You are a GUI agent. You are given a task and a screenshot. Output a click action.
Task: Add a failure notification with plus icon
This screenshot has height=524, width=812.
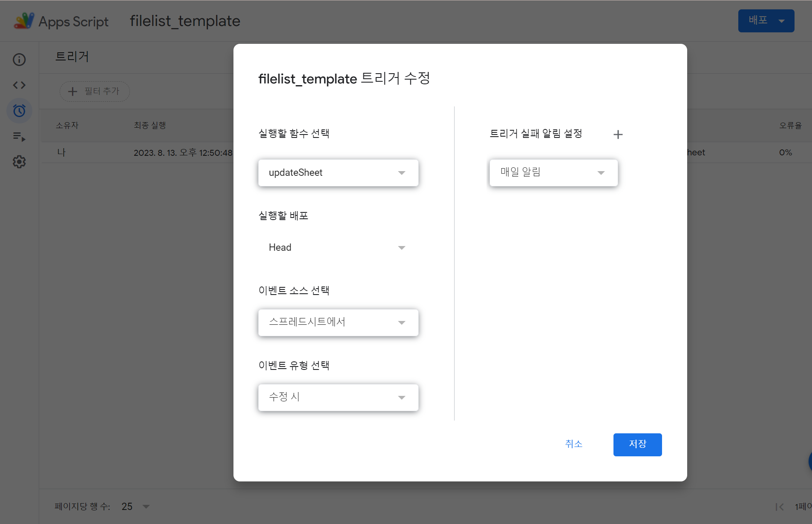(618, 135)
